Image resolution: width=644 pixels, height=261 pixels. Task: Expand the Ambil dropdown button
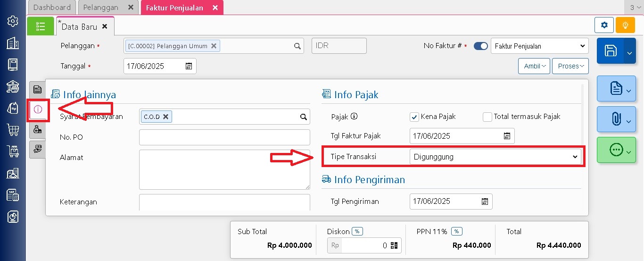[534, 66]
